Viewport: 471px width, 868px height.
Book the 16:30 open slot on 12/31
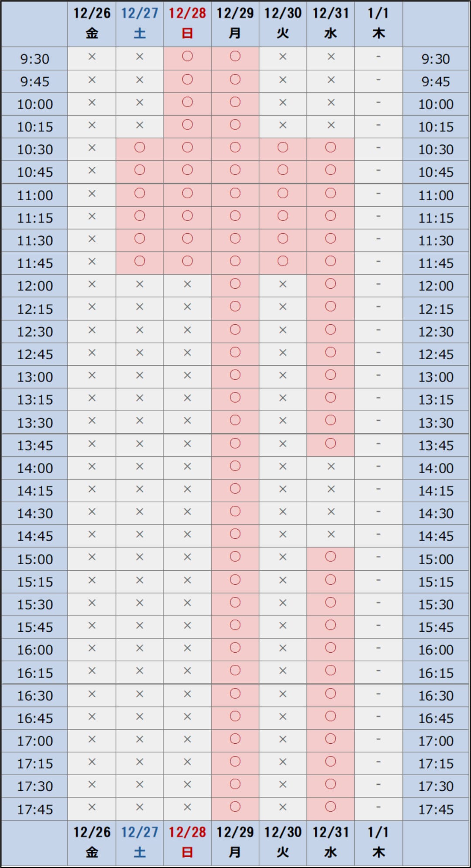pos(331,694)
